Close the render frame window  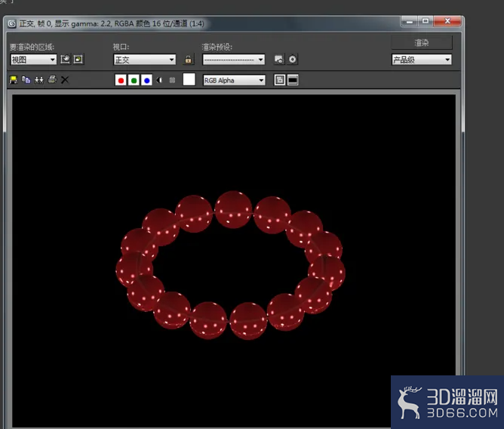(x=447, y=22)
